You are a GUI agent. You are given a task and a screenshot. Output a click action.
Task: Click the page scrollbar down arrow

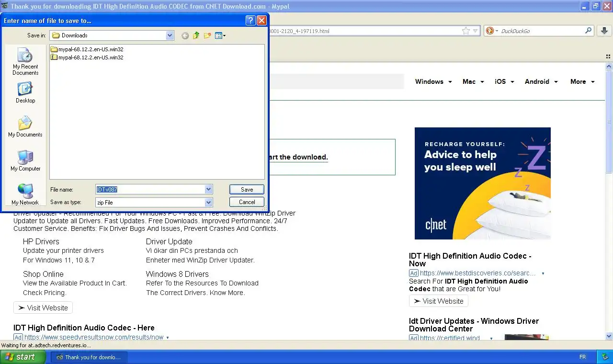pyautogui.click(x=609, y=336)
